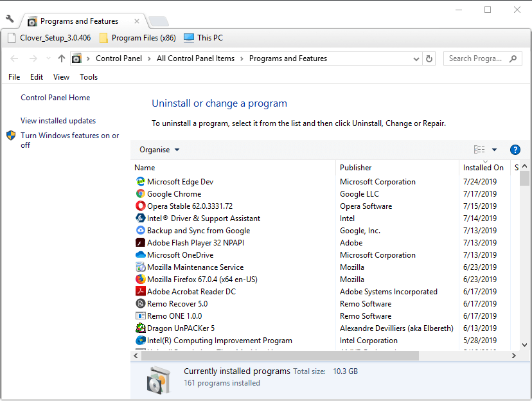The image size is (532, 401).
Task: Click the horizontal scrollbar of program list
Action: 280,356
